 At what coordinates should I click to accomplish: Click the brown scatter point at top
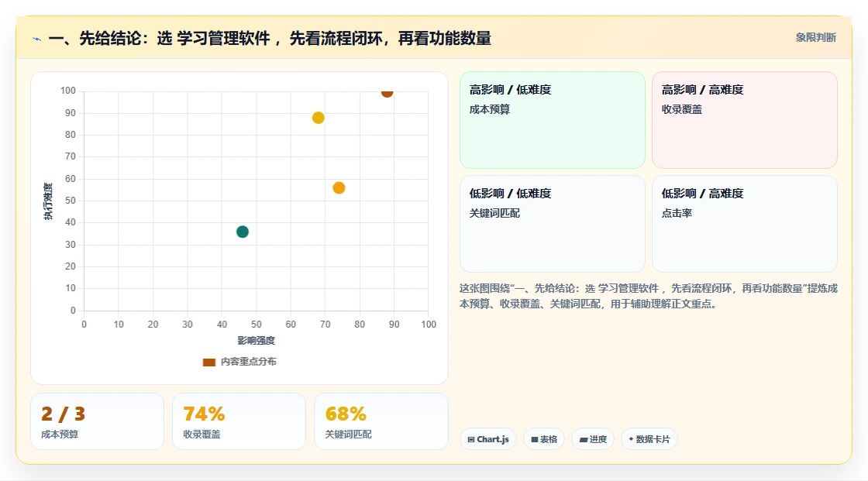tap(387, 93)
